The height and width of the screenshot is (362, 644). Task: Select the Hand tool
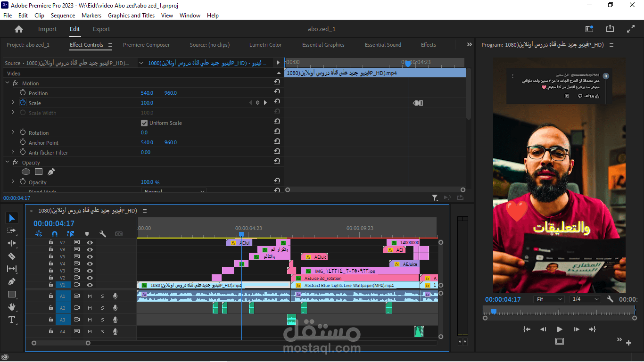[12, 307]
